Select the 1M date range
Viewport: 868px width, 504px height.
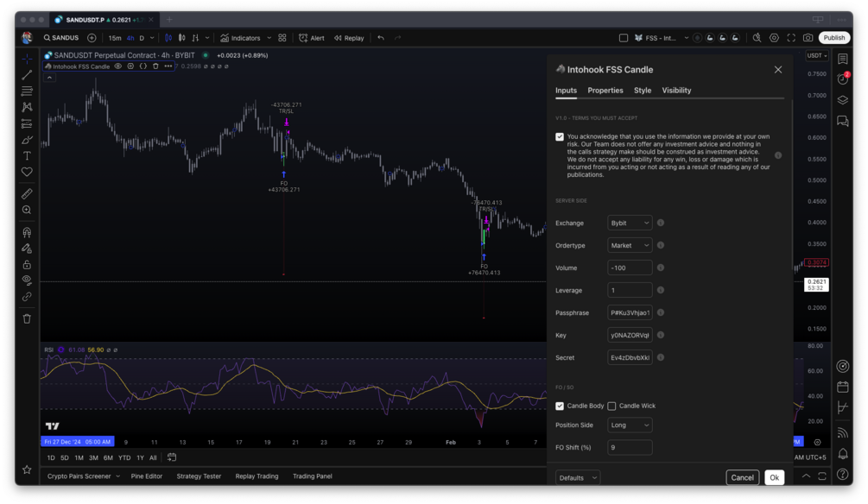[x=79, y=458]
